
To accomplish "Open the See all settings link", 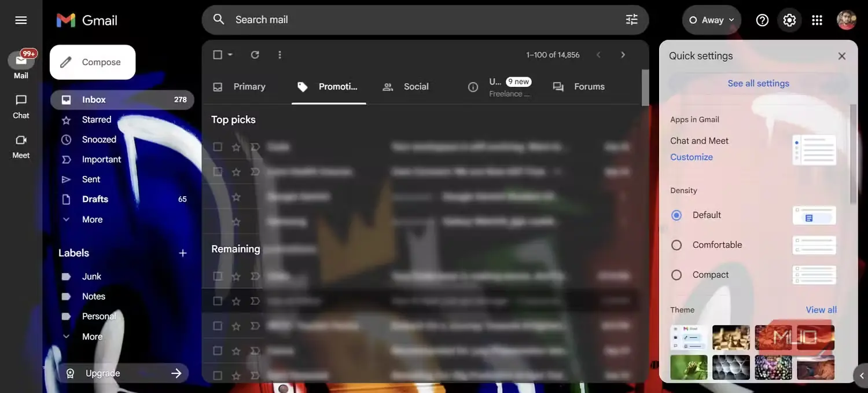I will pyautogui.click(x=758, y=83).
